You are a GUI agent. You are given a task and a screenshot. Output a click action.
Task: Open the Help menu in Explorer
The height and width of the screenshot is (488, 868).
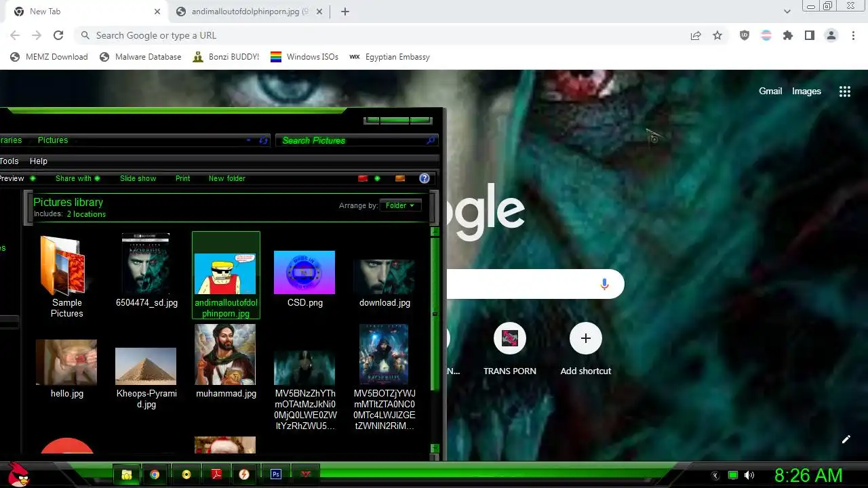[x=39, y=161]
